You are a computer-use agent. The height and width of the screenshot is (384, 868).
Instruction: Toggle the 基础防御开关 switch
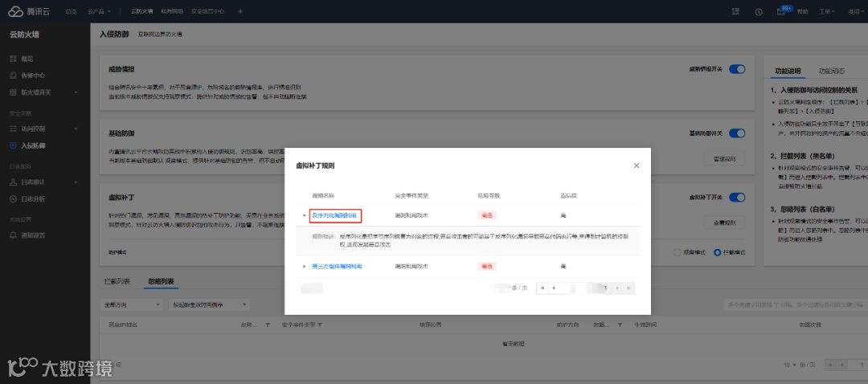click(737, 133)
